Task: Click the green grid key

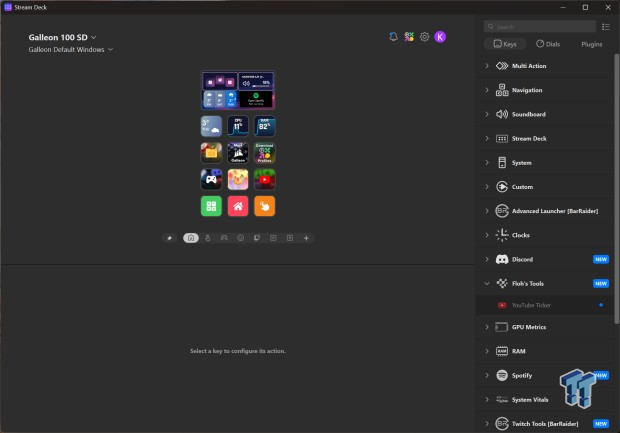Action: pos(211,206)
